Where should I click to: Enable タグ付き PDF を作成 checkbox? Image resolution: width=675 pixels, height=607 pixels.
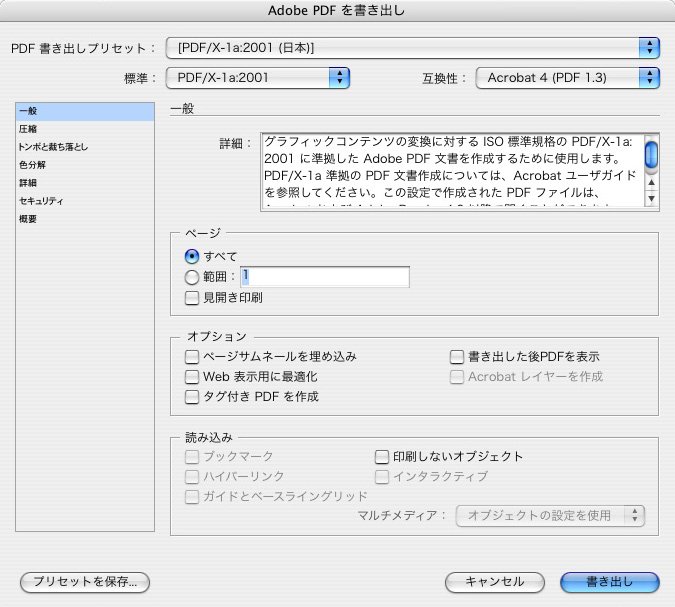(x=192, y=396)
